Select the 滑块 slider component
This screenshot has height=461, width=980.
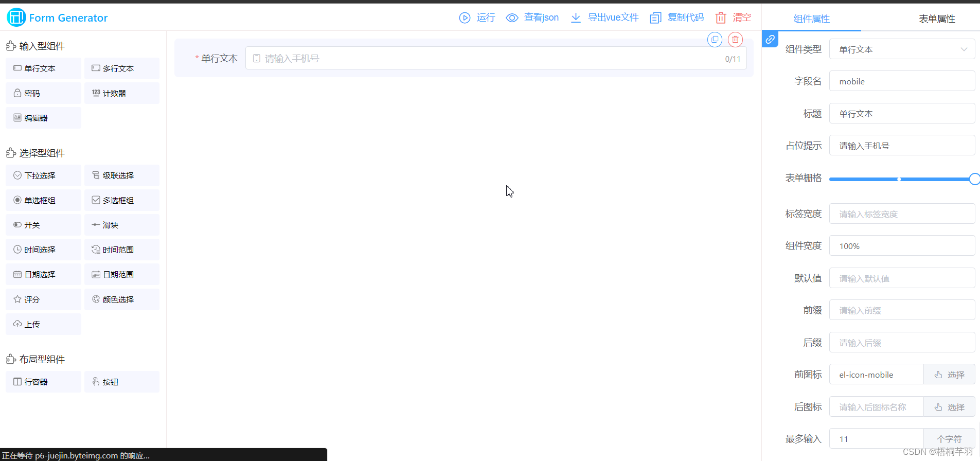pos(122,225)
